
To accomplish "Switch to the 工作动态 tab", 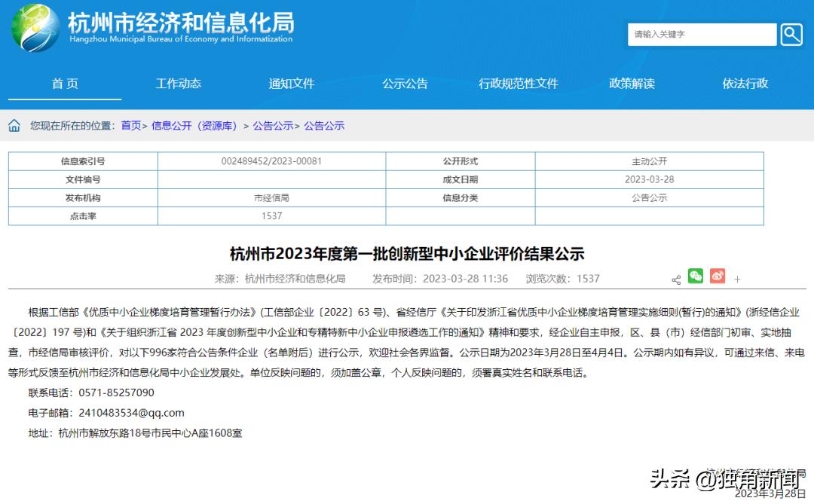I will point(178,84).
